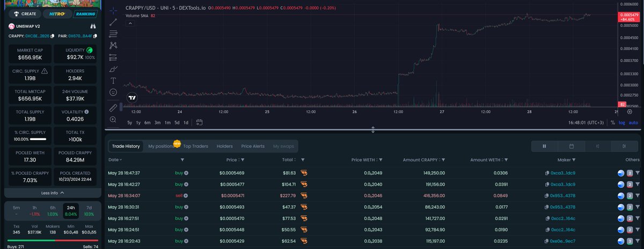The height and width of the screenshot is (249, 644).
Task: Set chart range to 5d
Action: 177,122
